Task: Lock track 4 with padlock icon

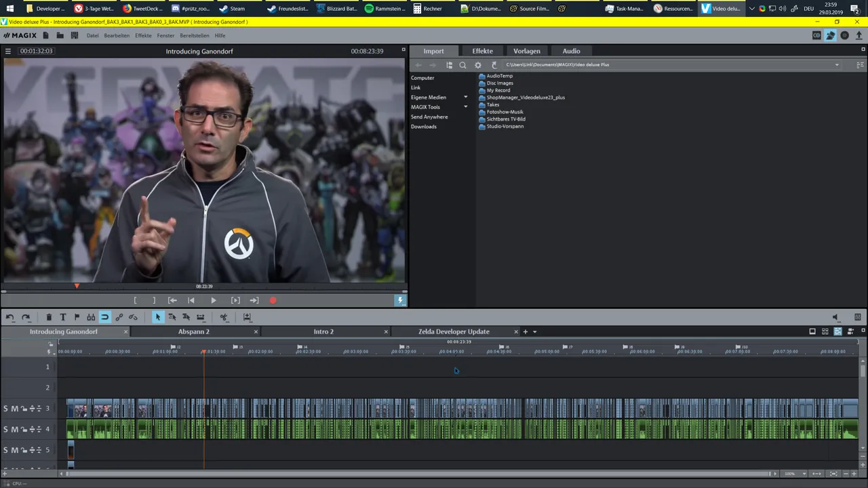Action: [23, 430]
